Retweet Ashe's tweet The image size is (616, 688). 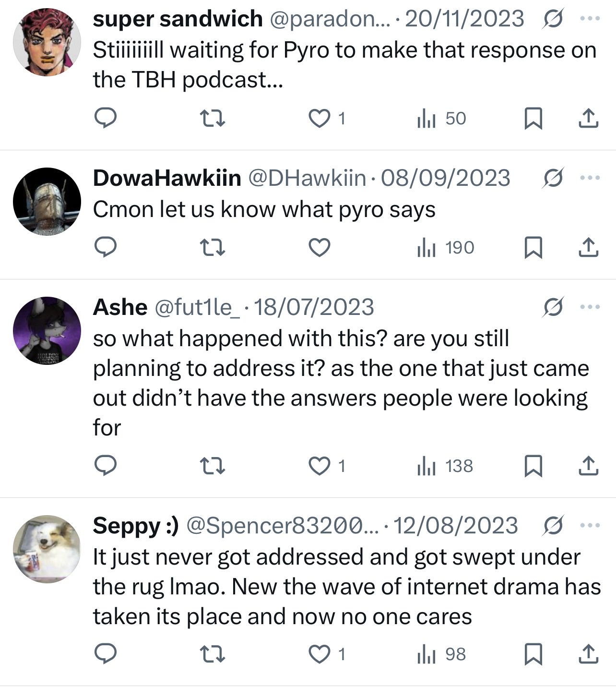pos(212,466)
